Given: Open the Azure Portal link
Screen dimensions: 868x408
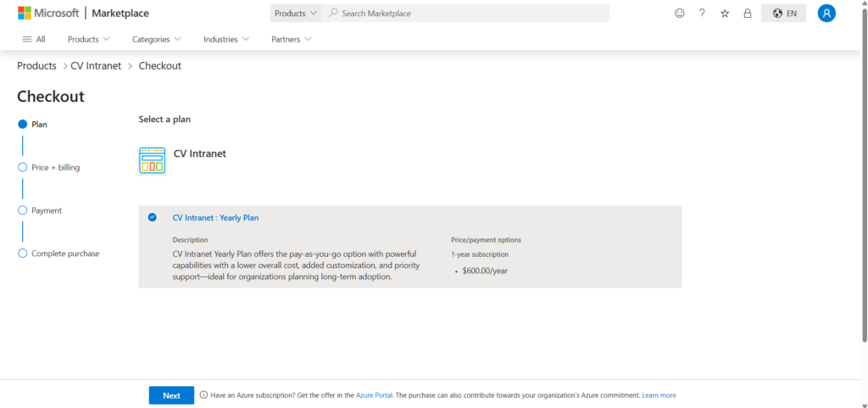Looking at the screenshot, I should click(x=374, y=395).
